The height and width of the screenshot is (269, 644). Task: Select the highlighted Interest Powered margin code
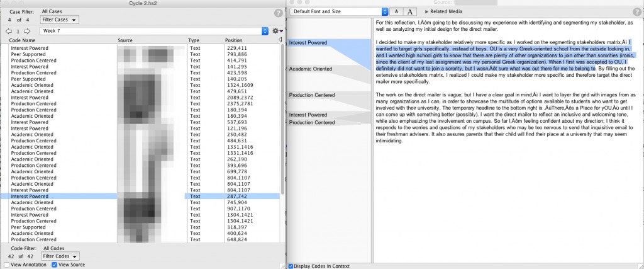coord(308,42)
